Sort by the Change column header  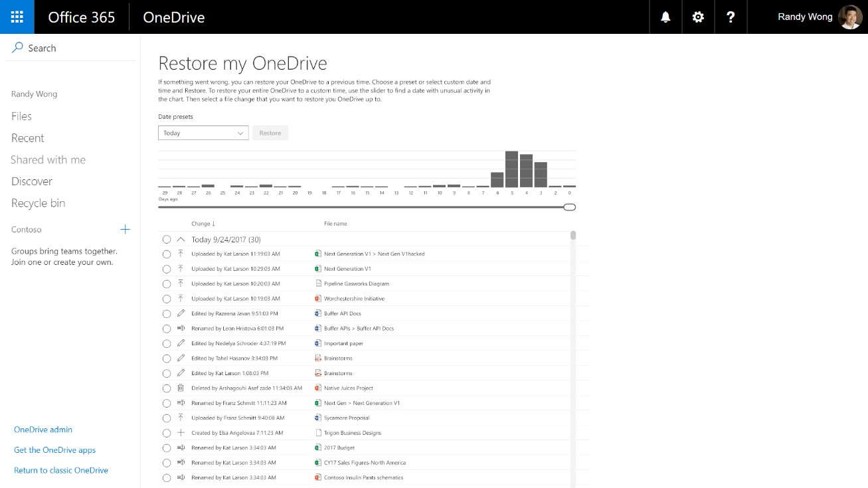pyautogui.click(x=203, y=224)
